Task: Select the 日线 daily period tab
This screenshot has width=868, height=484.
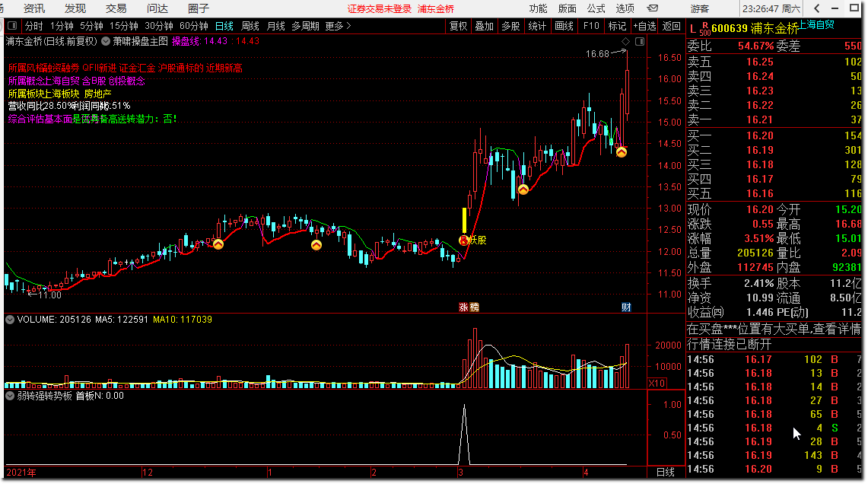Action: 224,26
